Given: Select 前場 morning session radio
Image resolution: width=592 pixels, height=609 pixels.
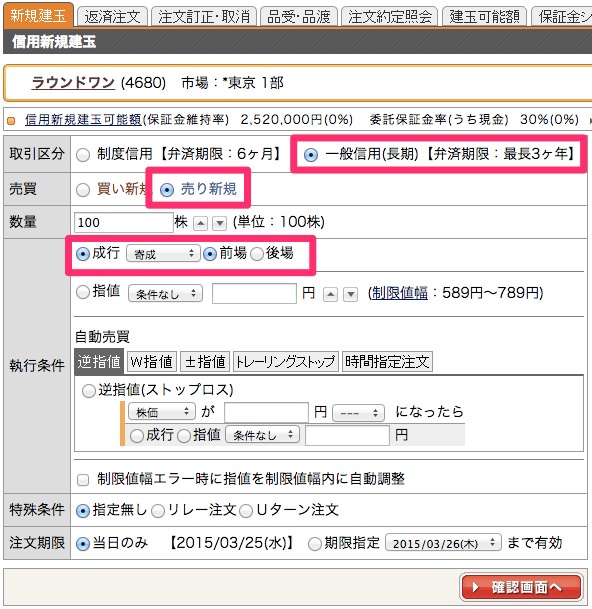Looking at the screenshot, I should coord(210,254).
